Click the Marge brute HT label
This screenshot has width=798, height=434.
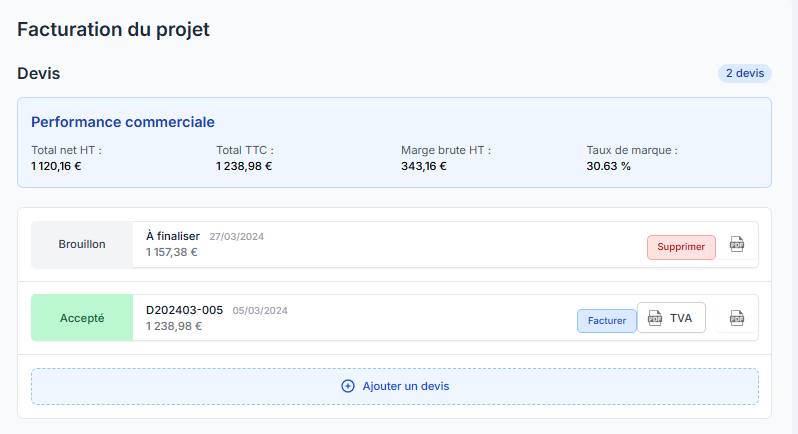[446, 150]
